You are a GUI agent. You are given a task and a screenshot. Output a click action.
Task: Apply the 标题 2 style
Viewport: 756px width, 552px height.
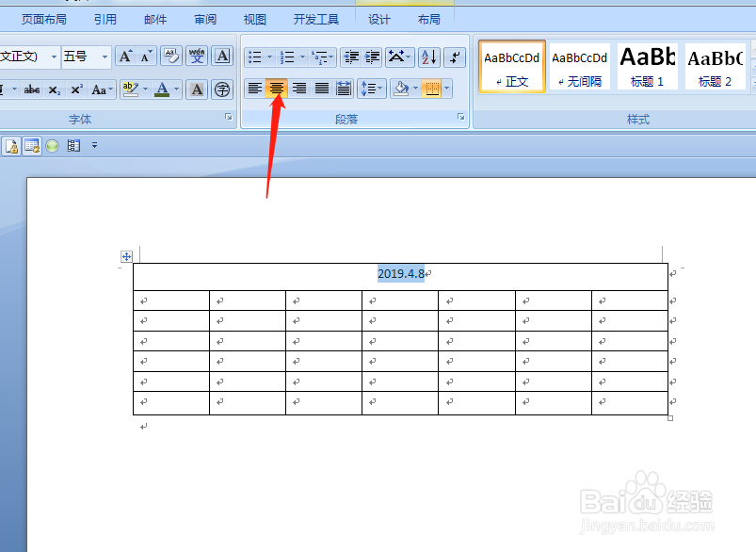coord(715,66)
